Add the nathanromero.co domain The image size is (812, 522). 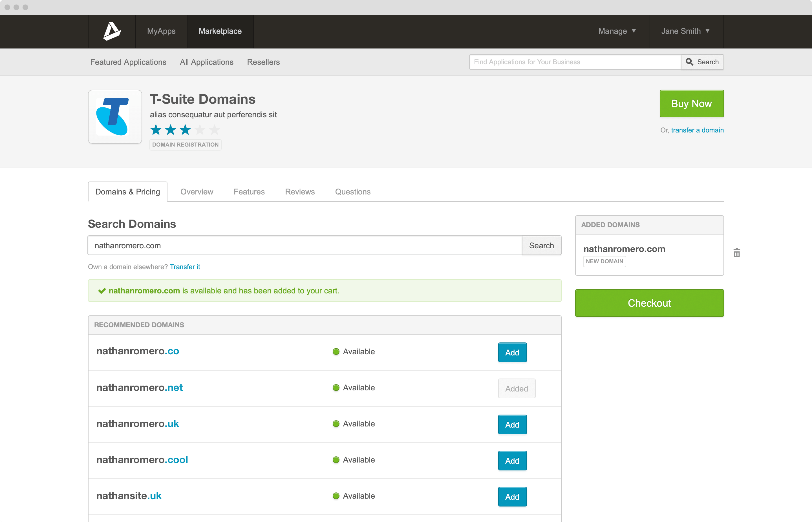tap(512, 353)
